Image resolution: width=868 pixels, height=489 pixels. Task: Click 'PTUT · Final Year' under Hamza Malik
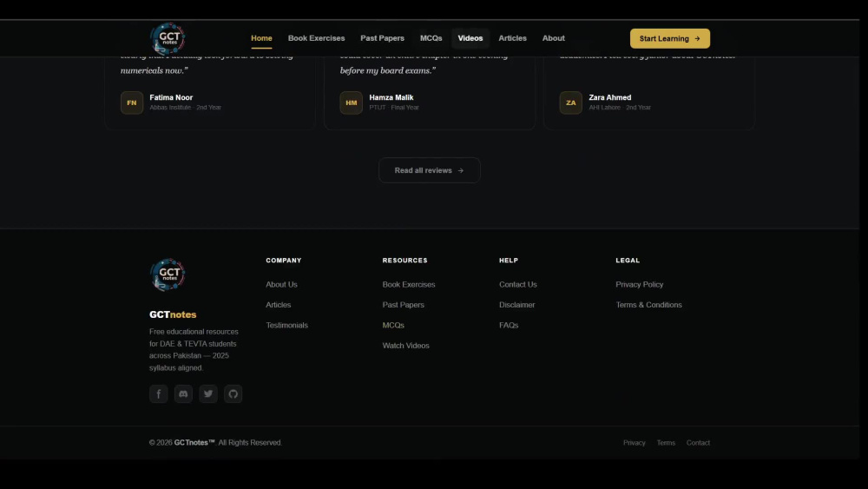(393, 108)
